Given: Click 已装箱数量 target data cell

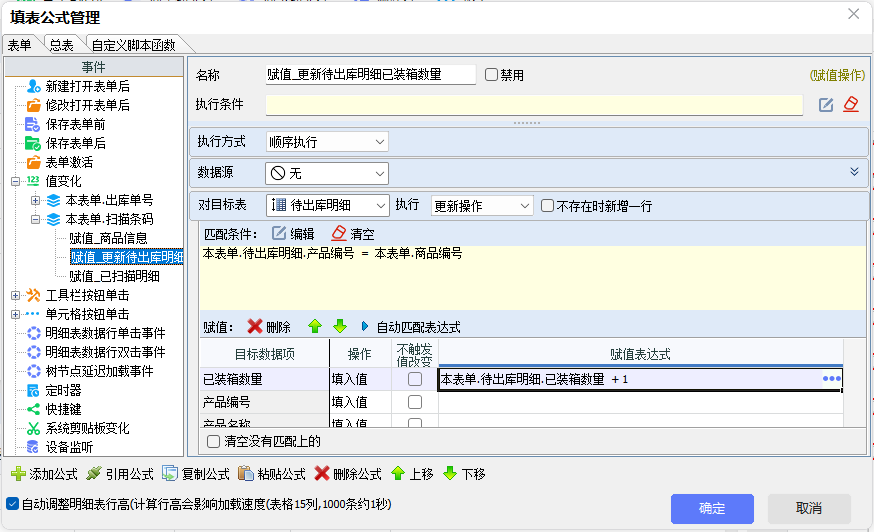Looking at the screenshot, I should (x=264, y=379).
